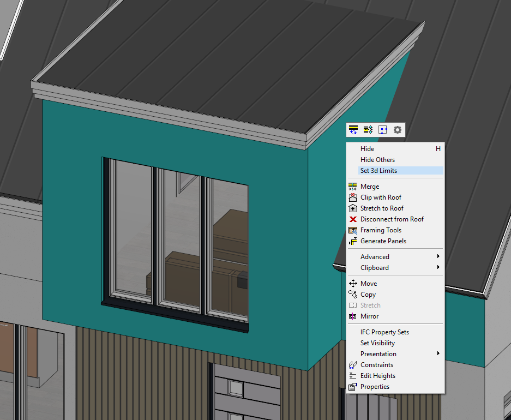Viewport: 511px width, 420px height.
Task: Click the layers up-down arrows toolbar icon
Action: (368, 130)
